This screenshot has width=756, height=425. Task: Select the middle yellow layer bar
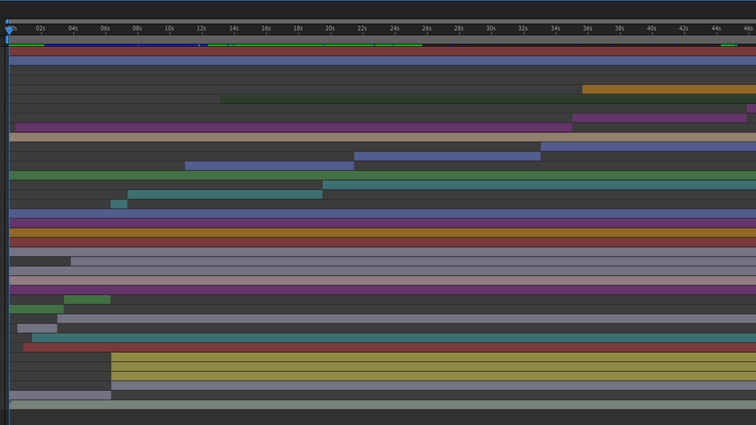(433, 367)
